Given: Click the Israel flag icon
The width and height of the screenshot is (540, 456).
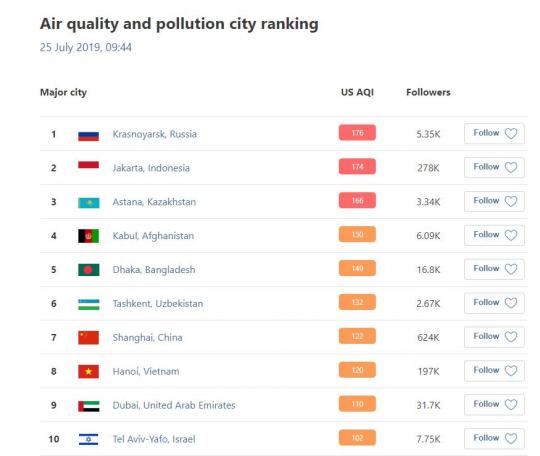Looking at the screenshot, I should coord(89,439).
